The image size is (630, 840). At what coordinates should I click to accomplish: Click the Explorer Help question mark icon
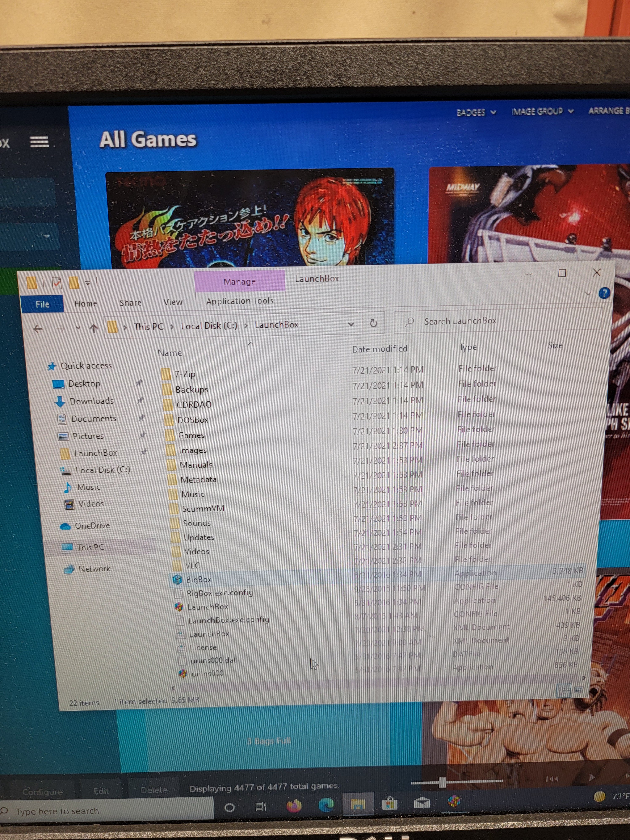(x=604, y=294)
